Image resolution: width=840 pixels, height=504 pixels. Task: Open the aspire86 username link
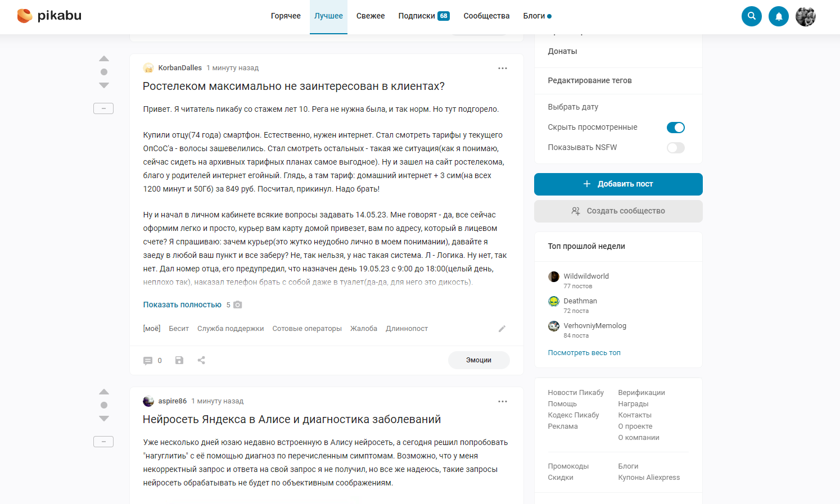[173, 401]
